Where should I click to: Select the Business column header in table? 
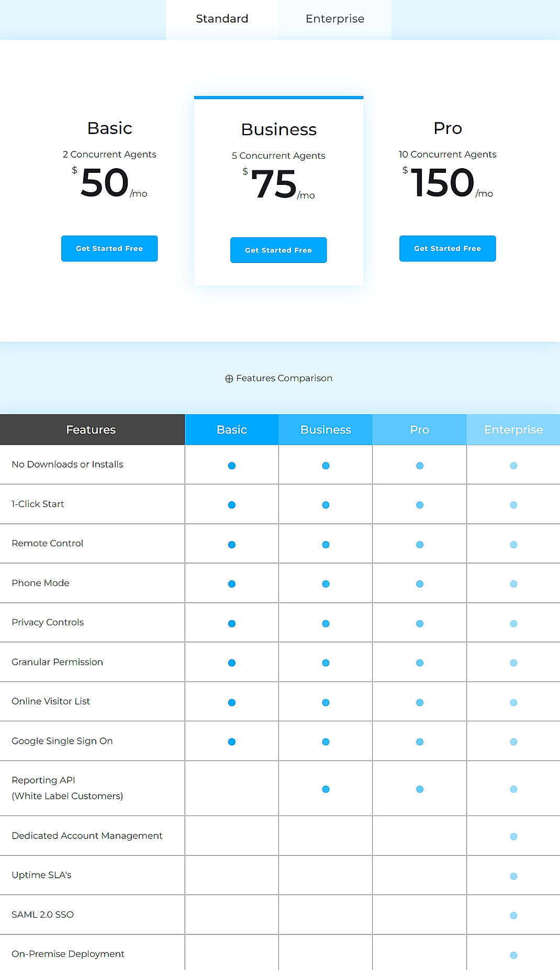click(326, 429)
